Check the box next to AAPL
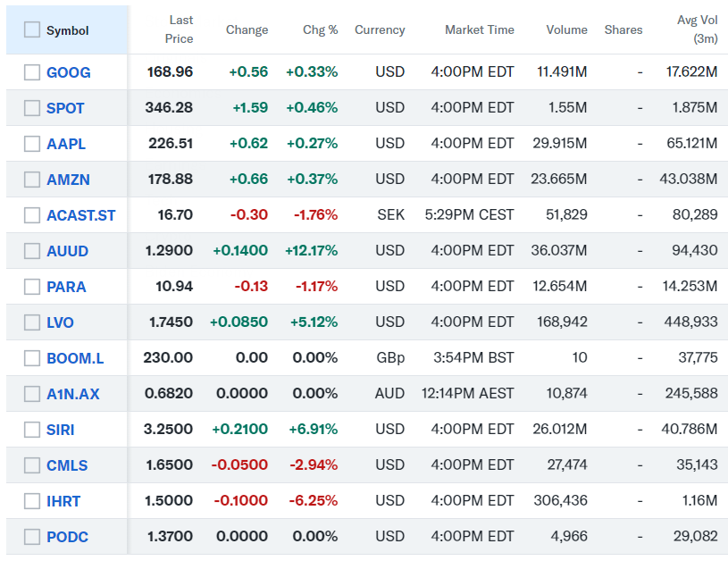728x569 pixels. tap(32, 144)
